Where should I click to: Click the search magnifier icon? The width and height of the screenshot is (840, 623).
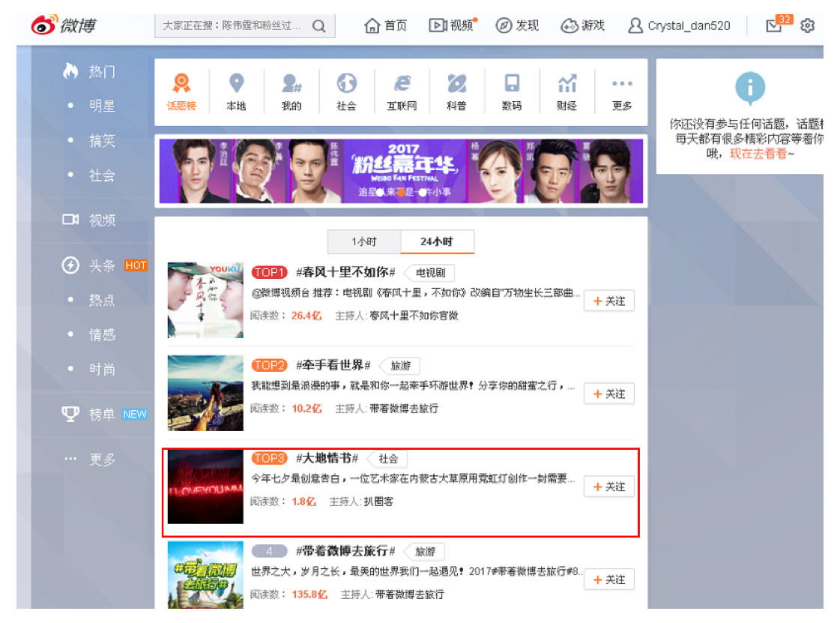319,26
